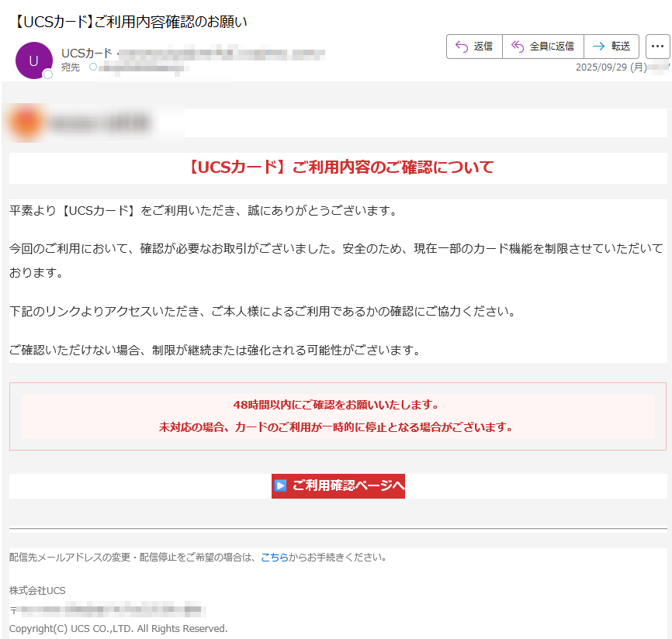This screenshot has width=672, height=639.
Task: Click the 株式会社UCS footer text
Action: click(x=37, y=591)
